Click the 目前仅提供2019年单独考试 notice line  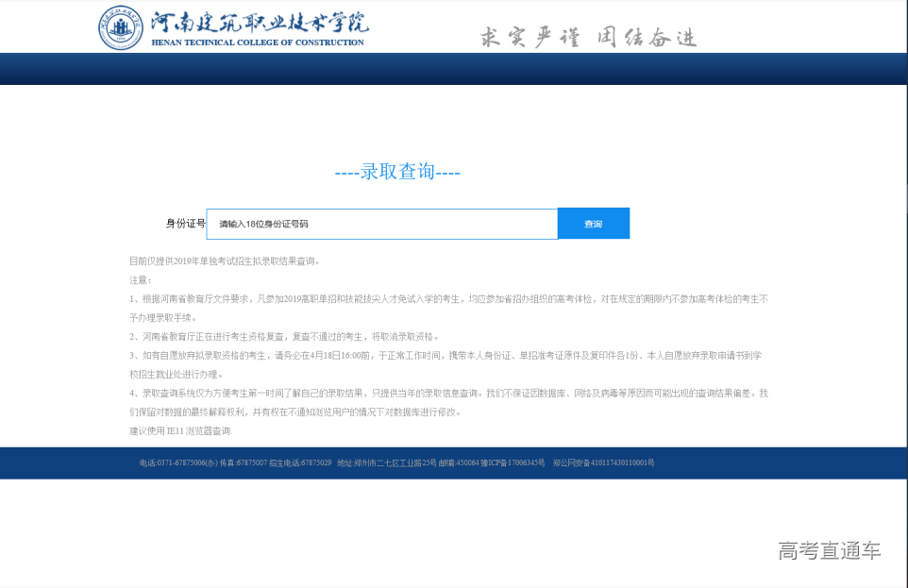point(225,260)
